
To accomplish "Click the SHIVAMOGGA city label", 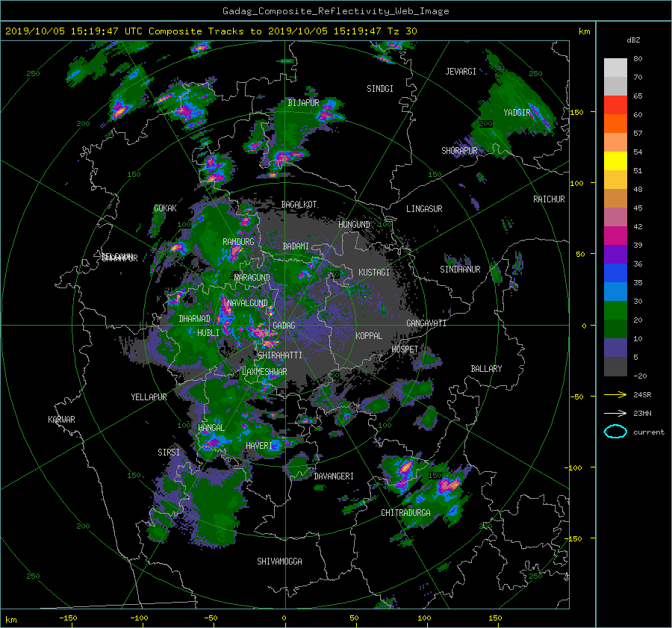I will click(x=279, y=562).
